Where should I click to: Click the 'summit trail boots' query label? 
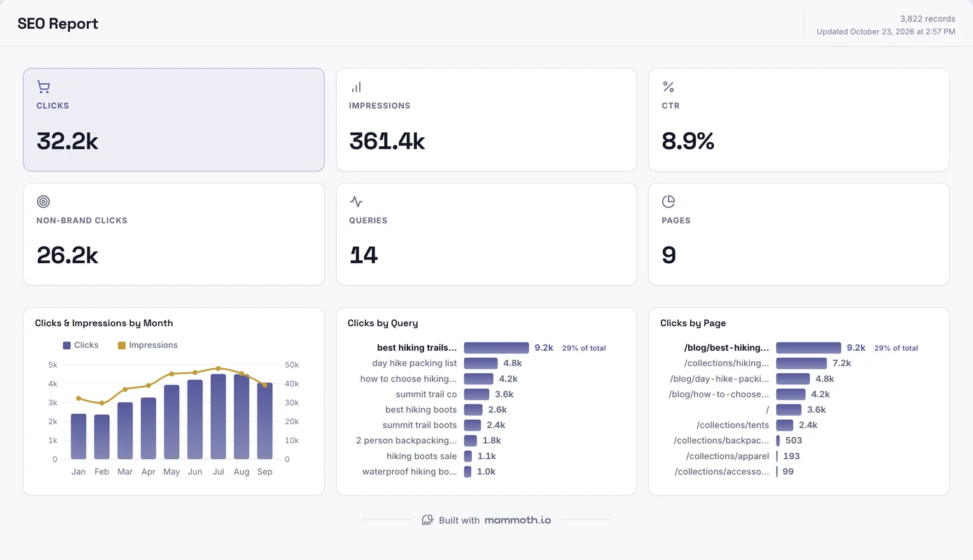tap(420, 425)
